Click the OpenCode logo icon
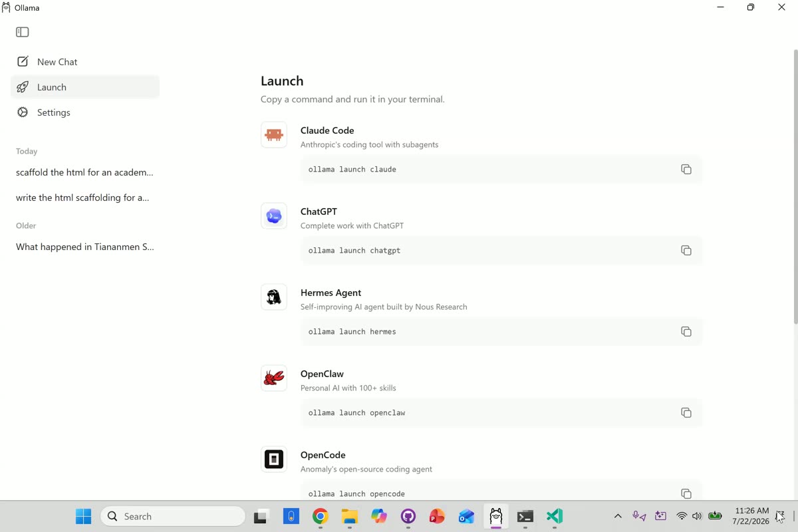The height and width of the screenshot is (532, 798). 274,460
